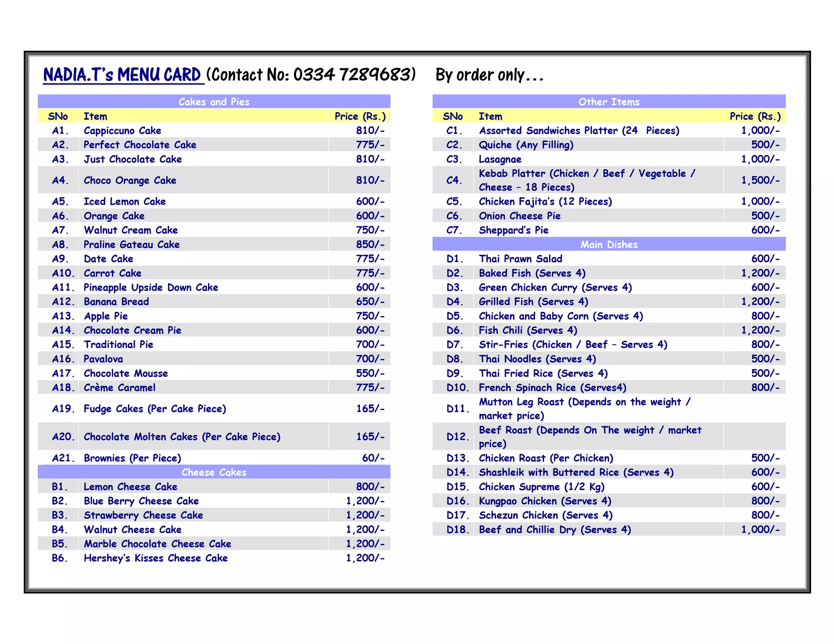Click the By order only text
This screenshot has height=644, width=834.
click(x=489, y=75)
